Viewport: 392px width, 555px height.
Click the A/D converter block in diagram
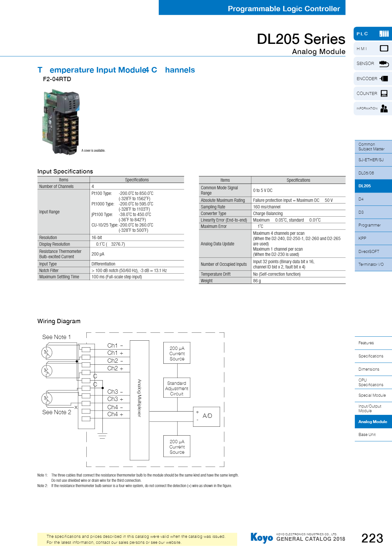(x=207, y=416)
